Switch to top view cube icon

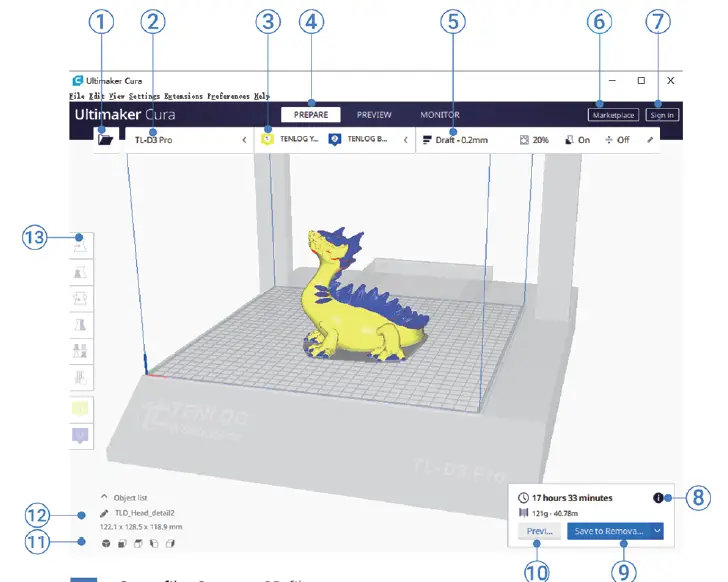138,543
